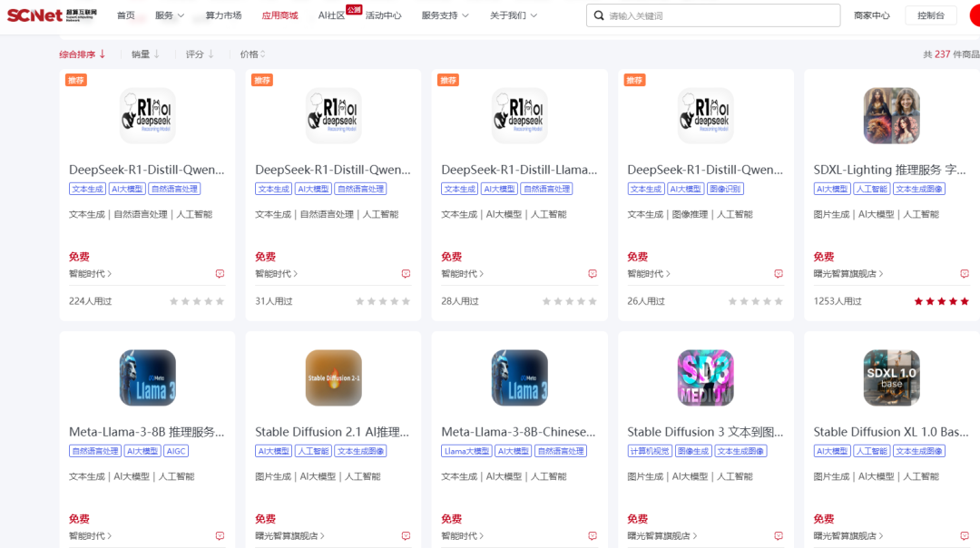
Task: Click favorite icon on Stable Diffusion 2.1 card
Action: (407, 536)
